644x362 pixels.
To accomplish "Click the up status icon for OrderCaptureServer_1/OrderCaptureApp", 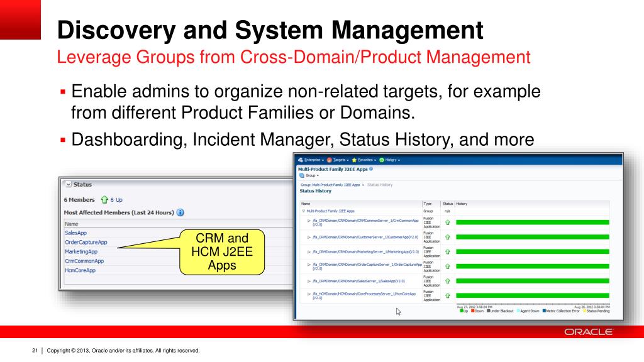I will tap(448, 266).
